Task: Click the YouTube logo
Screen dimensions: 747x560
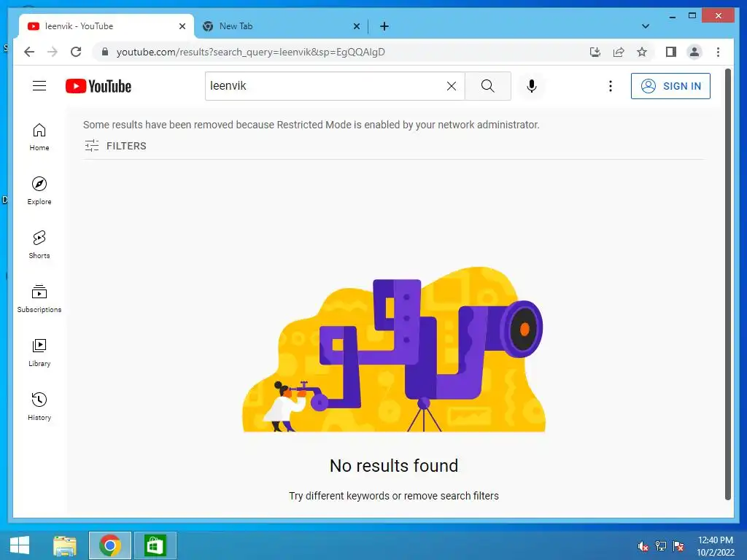Action: 98,86
